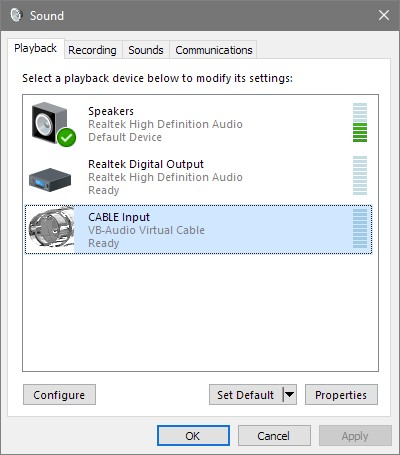
Task: Select the Playback tab
Action: [35, 49]
